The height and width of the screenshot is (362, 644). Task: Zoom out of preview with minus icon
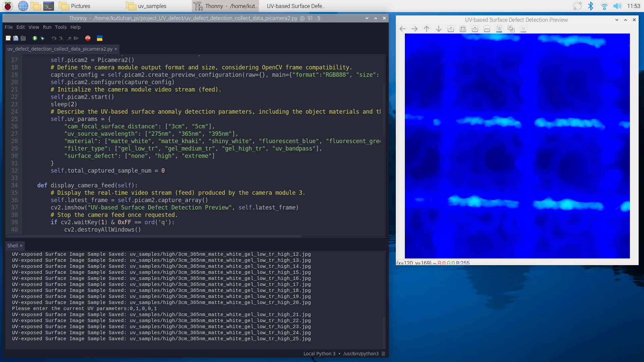click(x=487, y=29)
